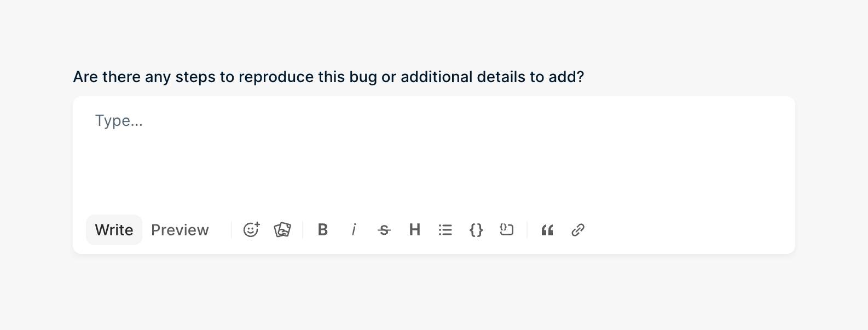Viewport: 868px width, 330px height.
Task: Click the question label above the editor
Action: click(x=328, y=77)
